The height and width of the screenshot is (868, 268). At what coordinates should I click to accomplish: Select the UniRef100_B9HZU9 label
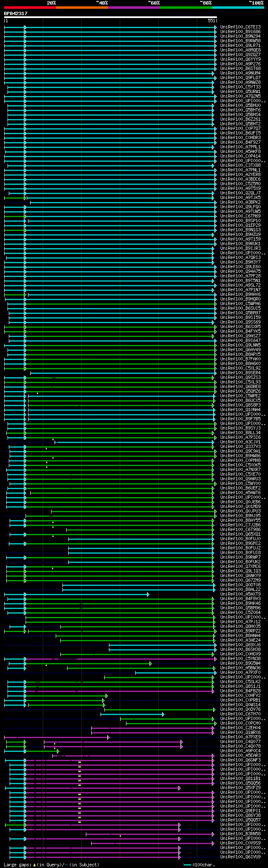point(240,235)
